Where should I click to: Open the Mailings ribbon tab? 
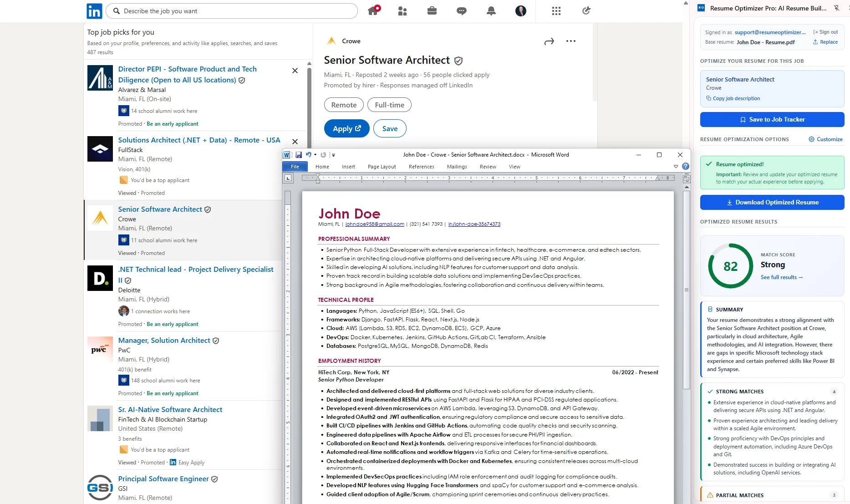click(457, 167)
